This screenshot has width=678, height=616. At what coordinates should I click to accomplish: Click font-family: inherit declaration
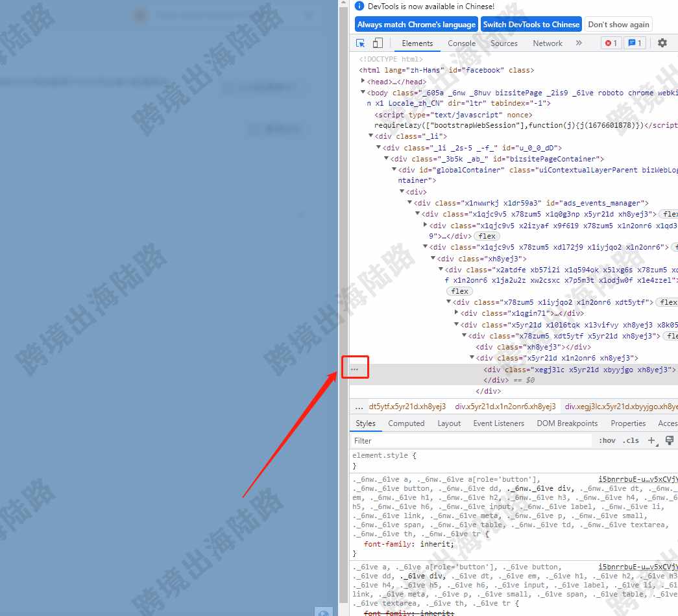tap(409, 544)
